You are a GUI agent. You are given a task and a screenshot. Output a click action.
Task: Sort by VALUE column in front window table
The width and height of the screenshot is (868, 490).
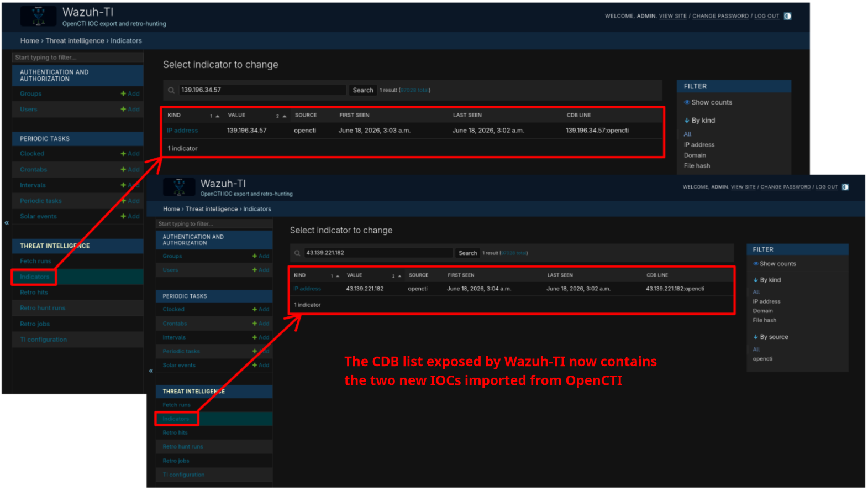355,275
